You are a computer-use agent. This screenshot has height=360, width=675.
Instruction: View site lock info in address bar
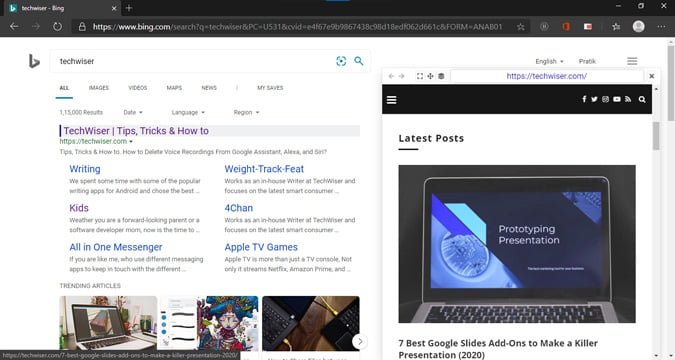(82, 27)
